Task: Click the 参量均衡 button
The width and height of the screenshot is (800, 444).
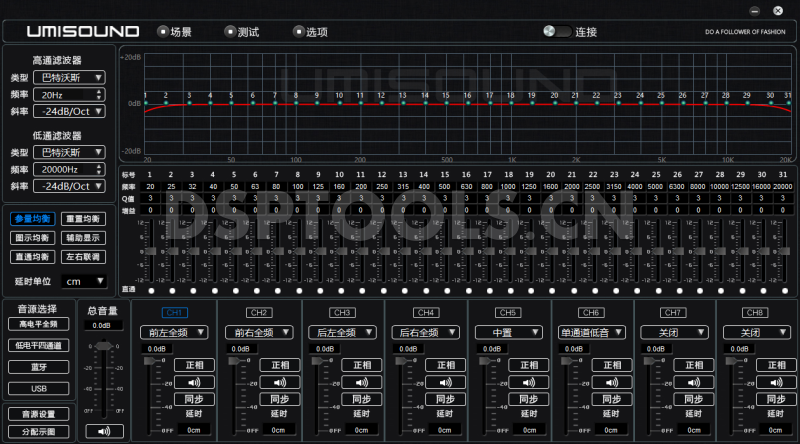Action: [x=33, y=219]
